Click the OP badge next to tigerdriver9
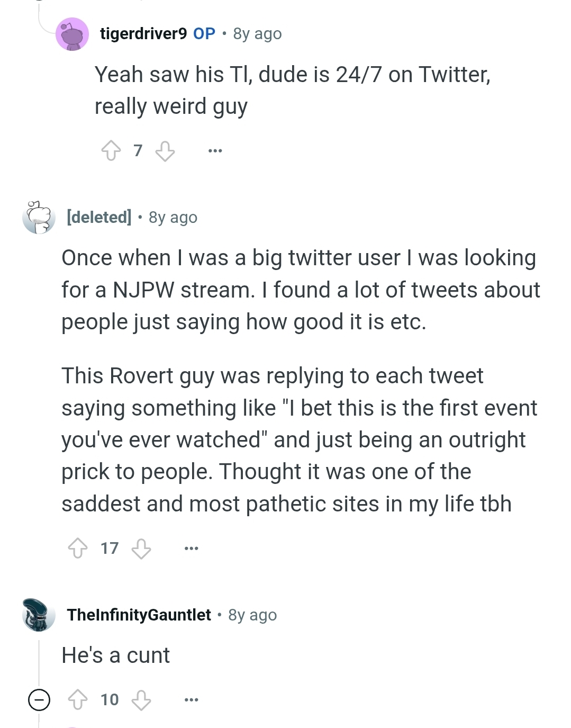Image resolution: width=571 pixels, height=728 pixels. pyautogui.click(x=204, y=33)
